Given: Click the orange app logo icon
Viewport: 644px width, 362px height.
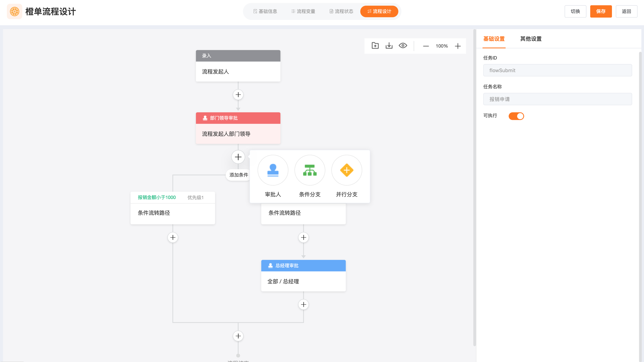Looking at the screenshot, I should (15, 11).
